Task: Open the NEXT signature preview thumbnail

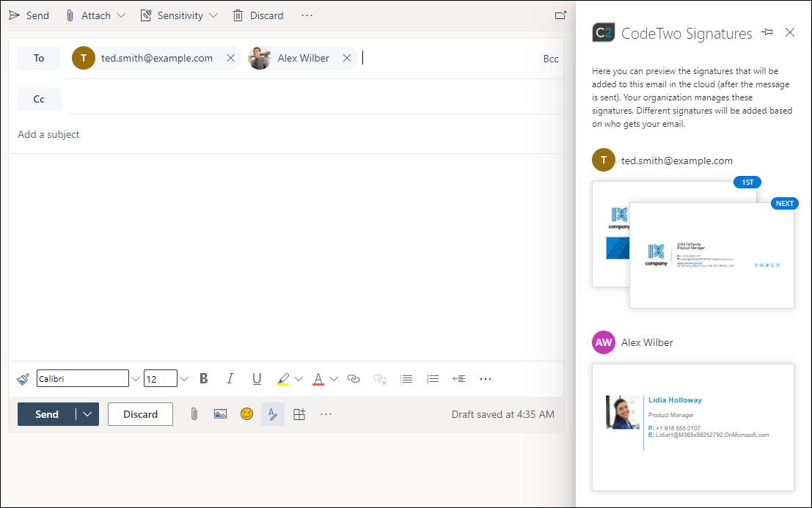Action: [712, 256]
